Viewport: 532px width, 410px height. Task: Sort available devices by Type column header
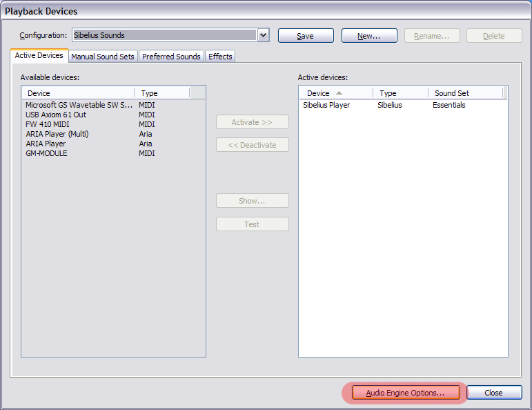[x=162, y=93]
